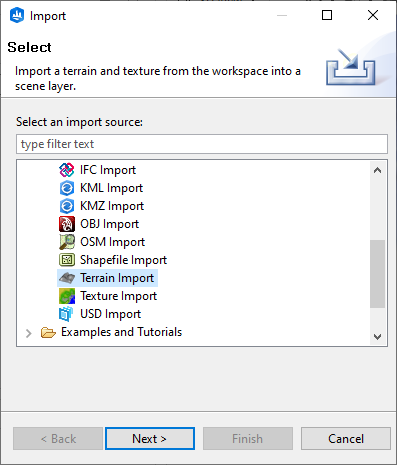Select the OBJ Import icon

[67, 224]
